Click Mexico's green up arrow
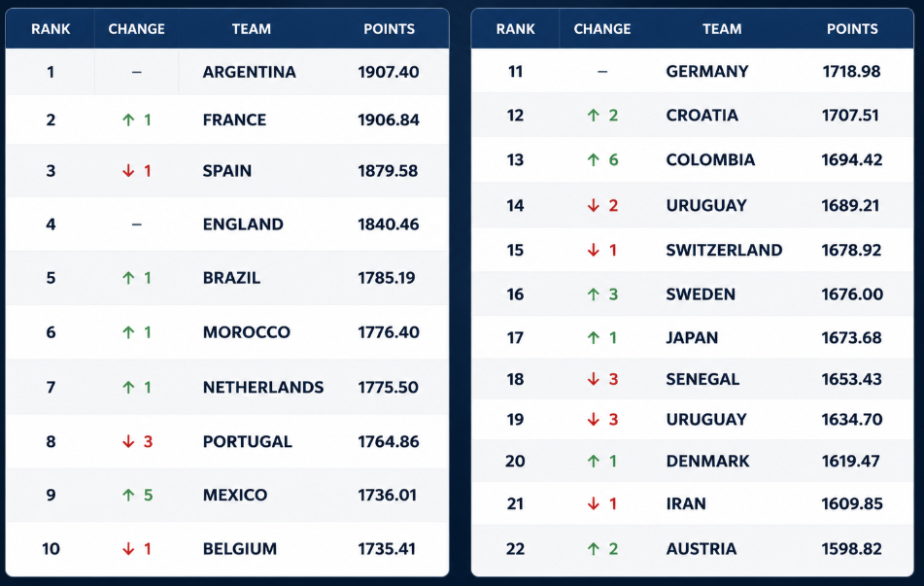924x586 pixels. coord(128,495)
